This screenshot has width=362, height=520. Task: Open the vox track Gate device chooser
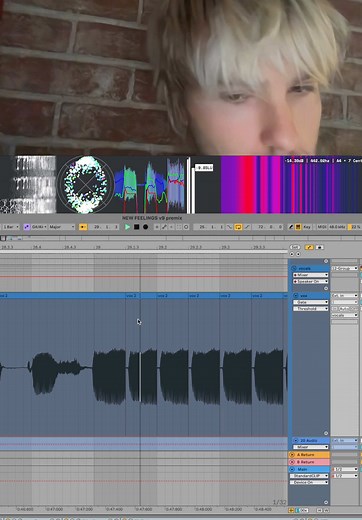(x=310, y=302)
